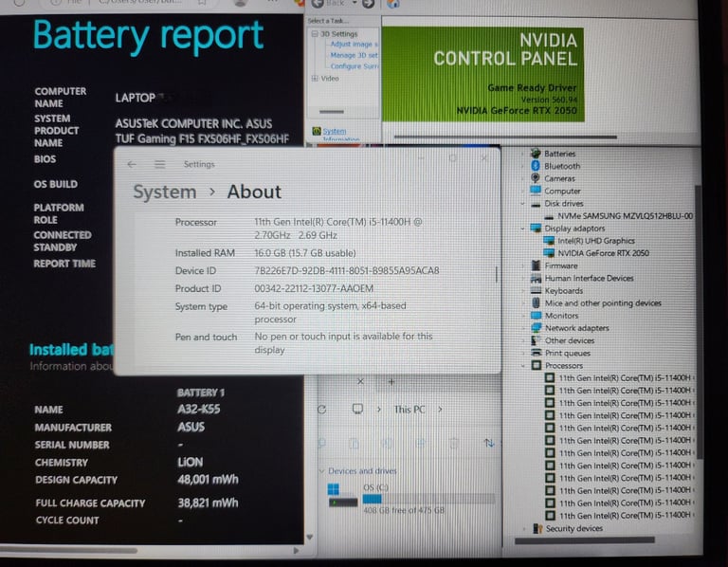Click chevron after This PC in address bar
The height and width of the screenshot is (567, 728).
click(x=440, y=409)
